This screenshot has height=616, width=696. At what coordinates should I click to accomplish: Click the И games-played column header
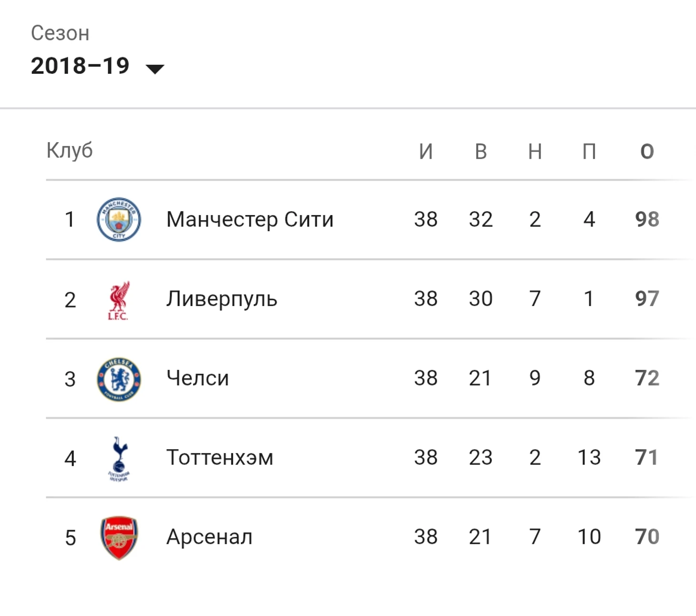tap(426, 152)
